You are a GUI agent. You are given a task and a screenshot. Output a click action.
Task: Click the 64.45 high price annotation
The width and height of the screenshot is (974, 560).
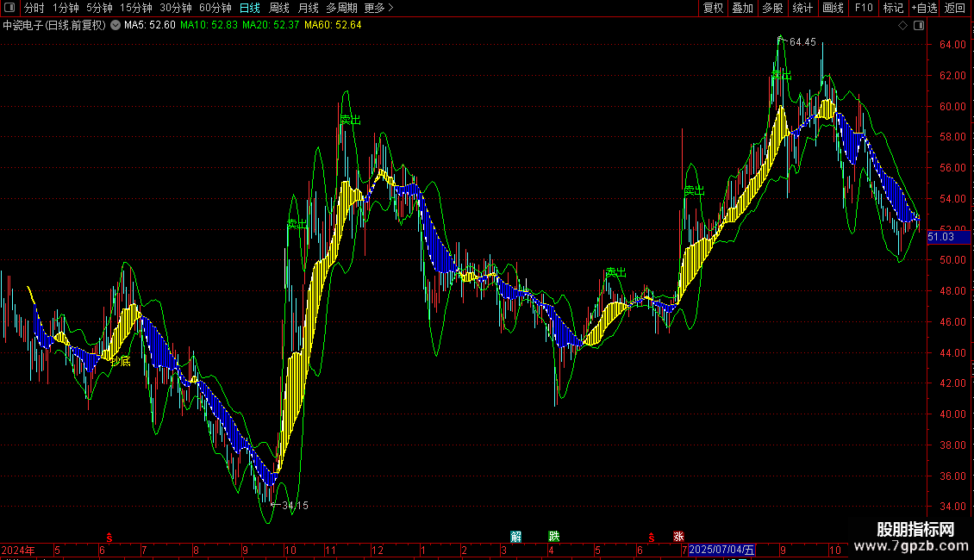click(x=802, y=42)
